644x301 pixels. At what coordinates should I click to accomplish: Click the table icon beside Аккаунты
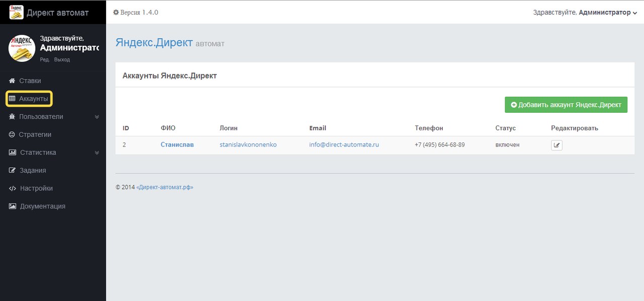tap(12, 99)
